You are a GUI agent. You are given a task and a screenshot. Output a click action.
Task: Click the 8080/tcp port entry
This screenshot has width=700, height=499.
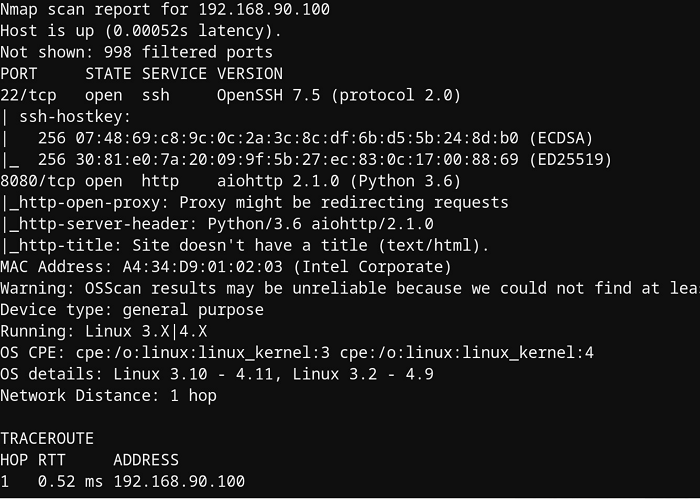[38, 181]
